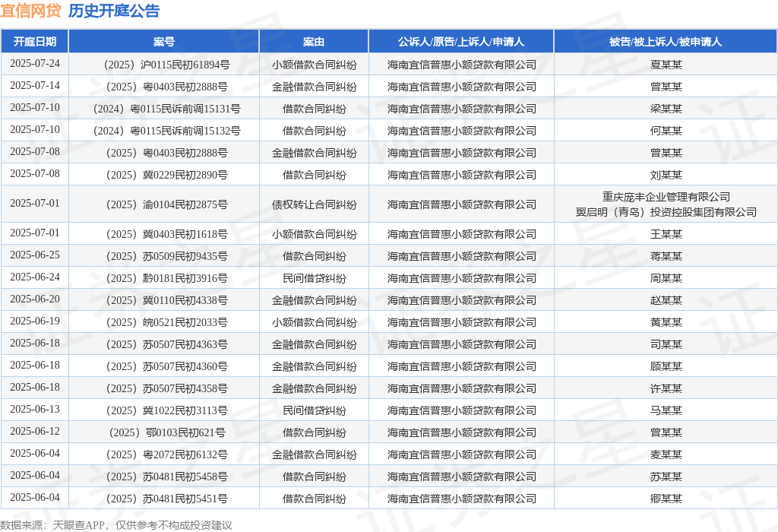Click defendant 卿某某
This screenshot has width=778, height=532.
pyautogui.click(x=666, y=499)
